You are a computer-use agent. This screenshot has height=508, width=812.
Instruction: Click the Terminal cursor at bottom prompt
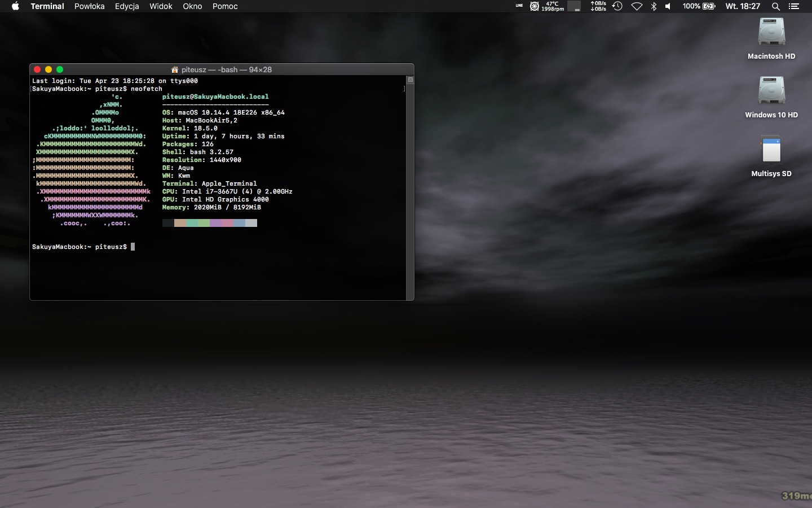[x=133, y=247]
